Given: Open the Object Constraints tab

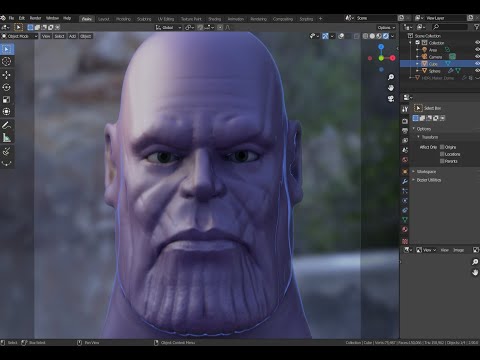Looking at the screenshot, I should tap(405, 210).
